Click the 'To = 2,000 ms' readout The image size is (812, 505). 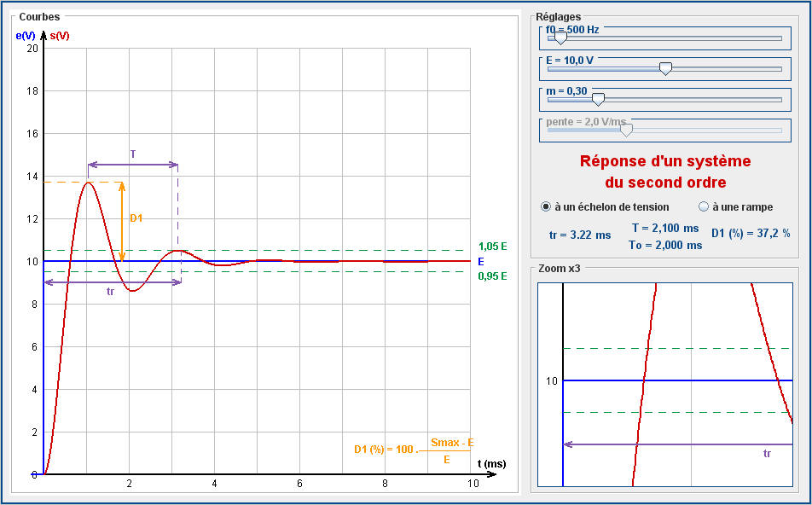click(x=665, y=245)
